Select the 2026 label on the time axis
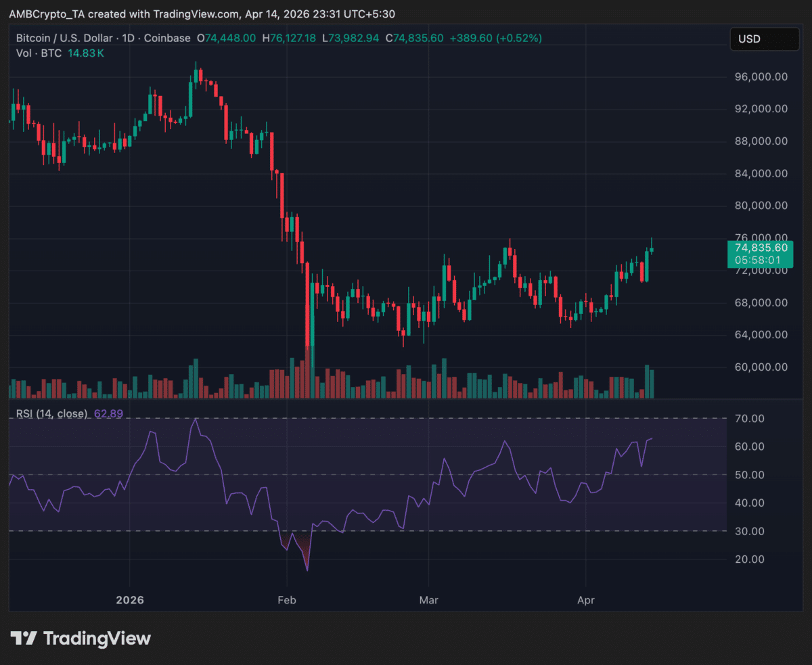 (130, 599)
